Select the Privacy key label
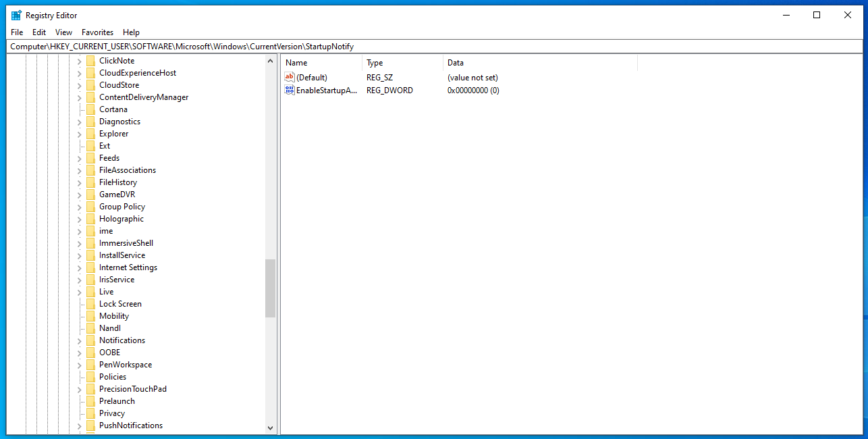The image size is (868, 439). coord(112,413)
